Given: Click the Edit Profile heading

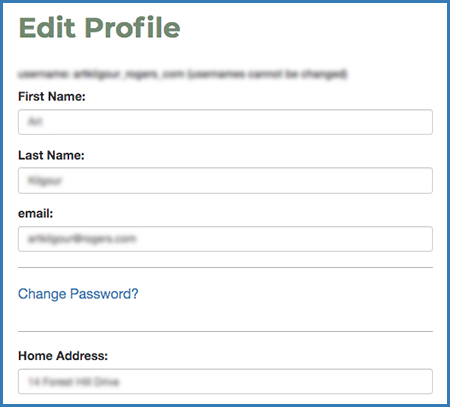Looking at the screenshot, I should pyautogui.click(x=99, y=27).
